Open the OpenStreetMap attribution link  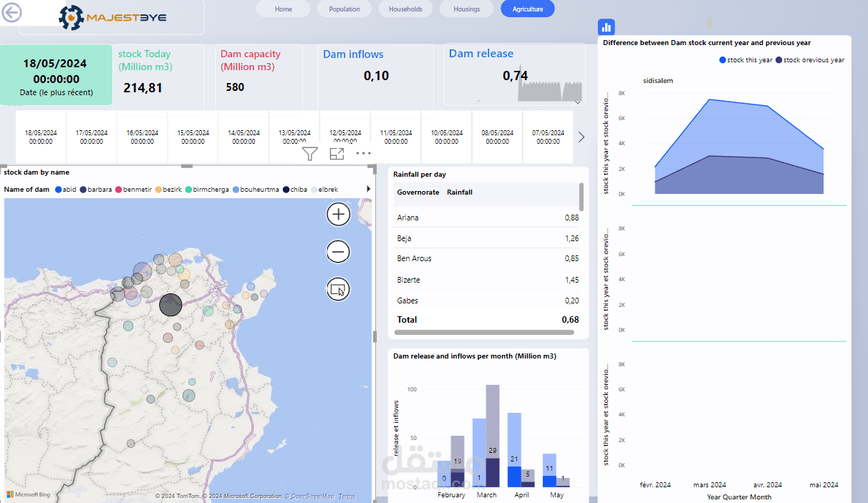(308, 495)
